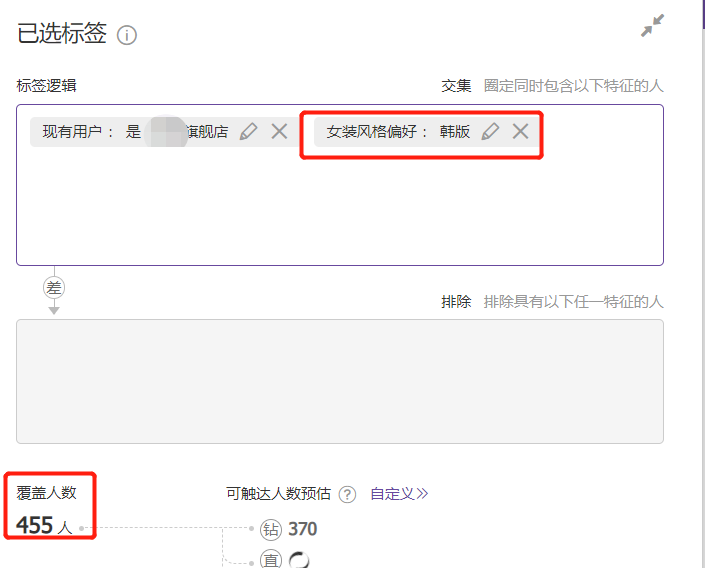Edit the 女装风格偏好 tag with pencil icon
This screenshot has height=568, width=705.
[x=490, y=131]
